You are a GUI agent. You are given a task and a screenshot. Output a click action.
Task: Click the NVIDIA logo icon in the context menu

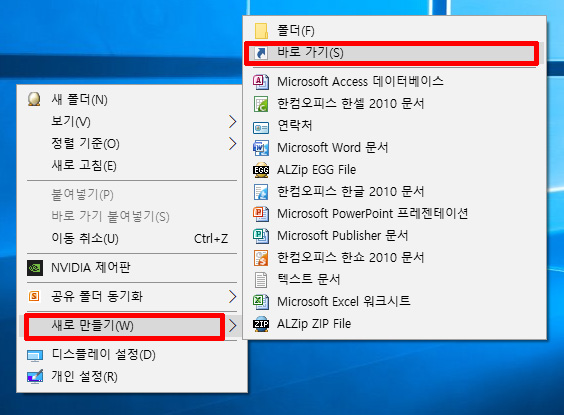click(35, 268)
